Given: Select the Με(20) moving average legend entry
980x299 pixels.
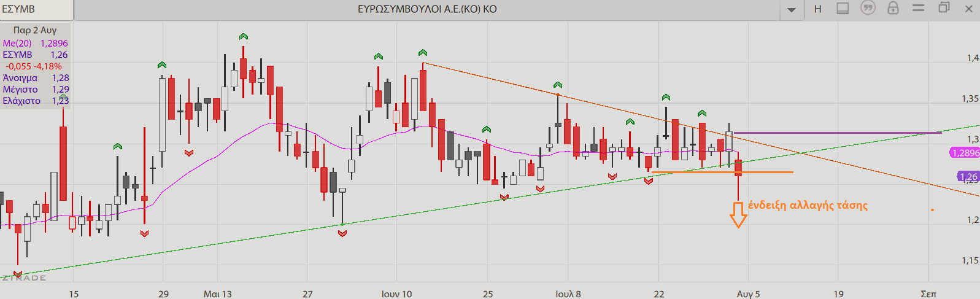Looking at the screenshot, I should coord(35,43).
